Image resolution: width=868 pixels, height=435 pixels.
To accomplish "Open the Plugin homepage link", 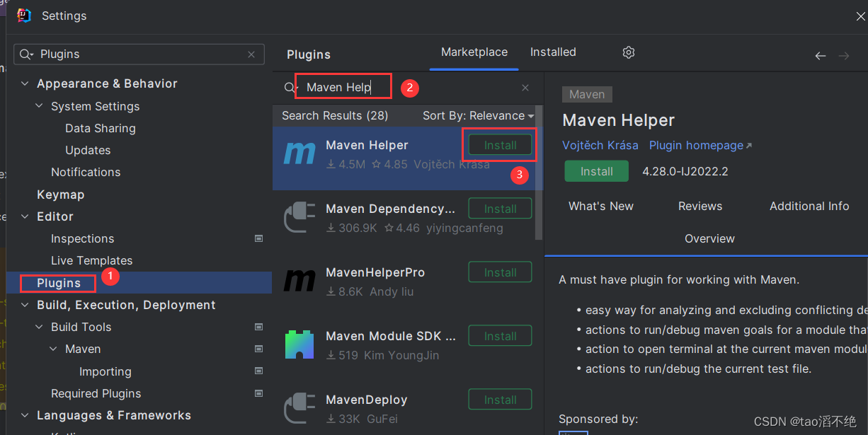I will (700, 145).
